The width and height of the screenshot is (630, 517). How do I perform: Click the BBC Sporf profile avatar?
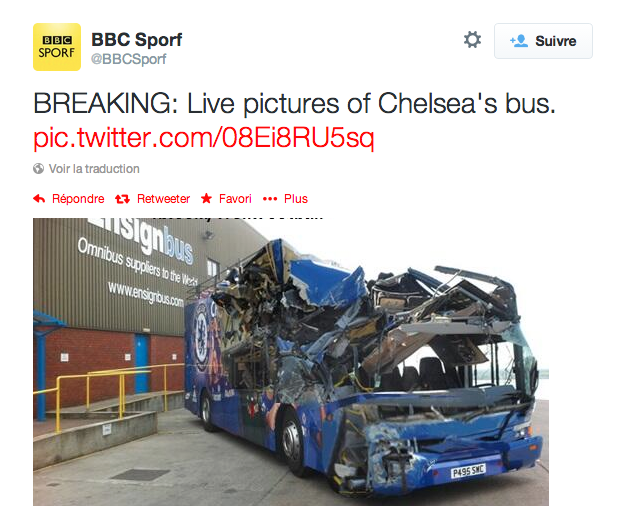pyautogui.click(x=57, y=47)
